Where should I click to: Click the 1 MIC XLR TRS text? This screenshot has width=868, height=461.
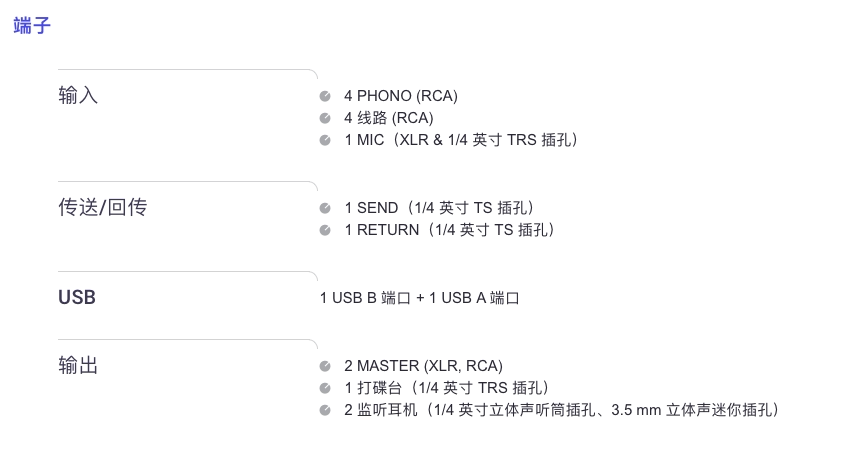pyautogui.click(x=462, y=140)
